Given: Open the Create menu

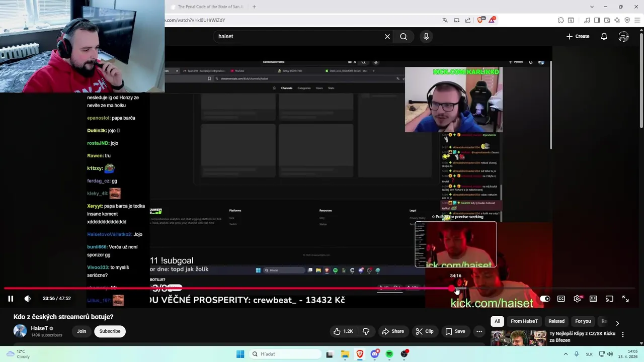Looking at the screenshot, I should 578,36.
